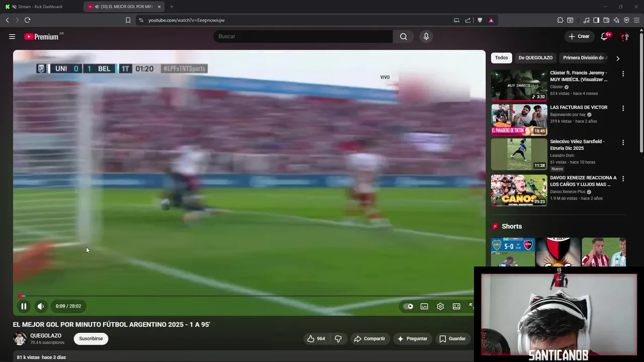The image size is (644, 362).
Task: Open Selectivo Vélez Sarsfield thumbnail
Action: tap(519, 154)
